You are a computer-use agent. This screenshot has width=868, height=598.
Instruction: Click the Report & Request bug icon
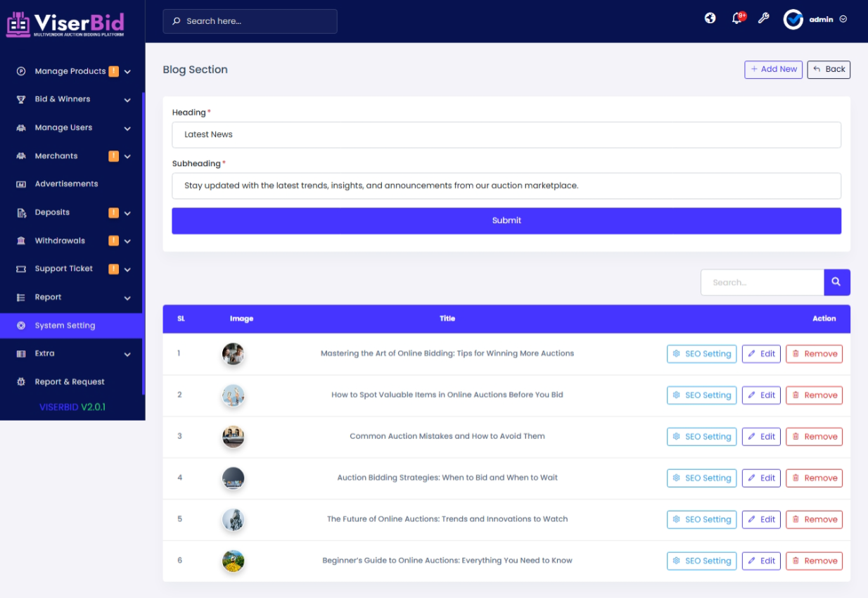click(x=21, y=382)
